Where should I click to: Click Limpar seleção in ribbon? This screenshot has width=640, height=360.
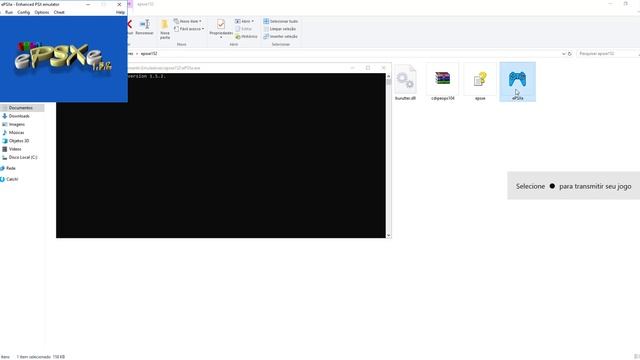(x=280, y=29)
